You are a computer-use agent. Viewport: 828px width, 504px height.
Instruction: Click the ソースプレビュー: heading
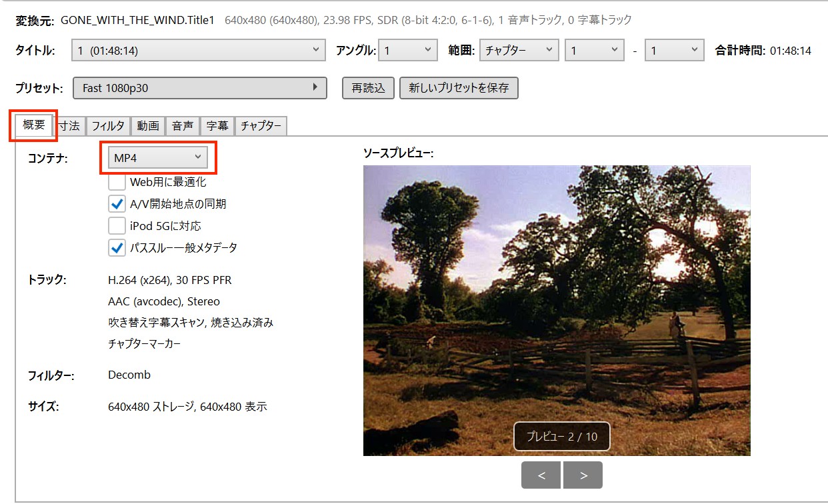point(398,153)
